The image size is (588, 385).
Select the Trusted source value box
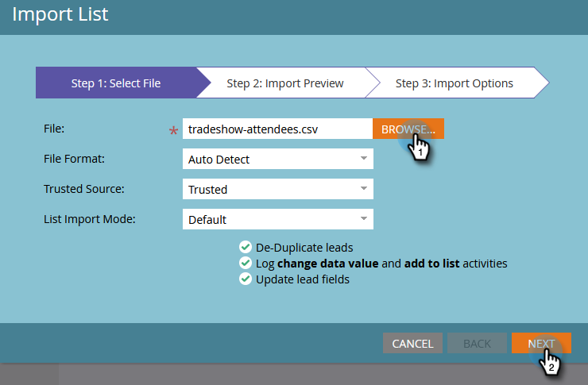coord(278,189)
